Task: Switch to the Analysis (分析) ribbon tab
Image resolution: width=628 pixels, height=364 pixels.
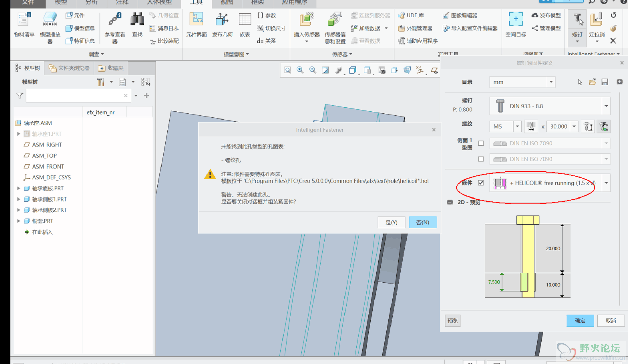Action: coord(91,3)
